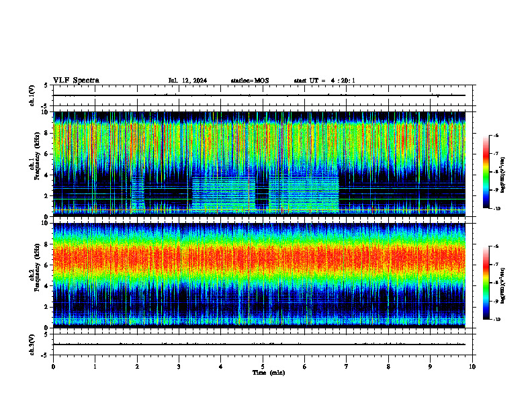The width and height of the screenshot is (532, 411).
Task: Click the 3 minute tick on time axis
Action: (x=179, y=367)
